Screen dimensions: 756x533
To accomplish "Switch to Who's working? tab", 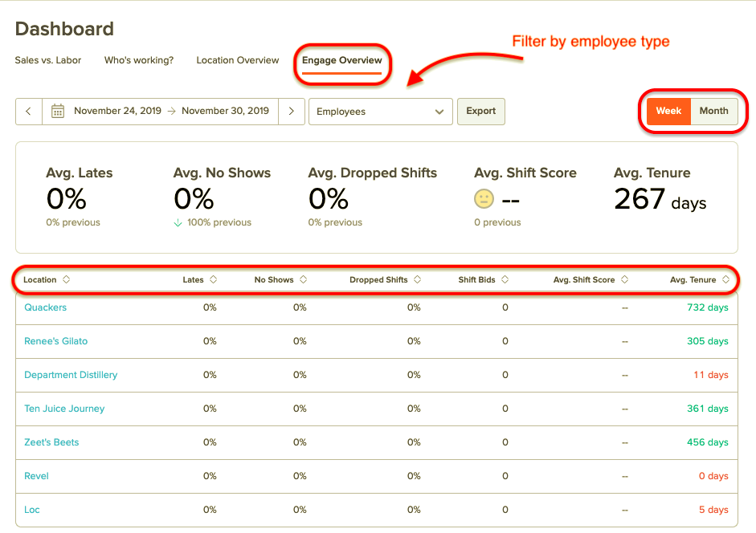I will (x=139, y=60).
